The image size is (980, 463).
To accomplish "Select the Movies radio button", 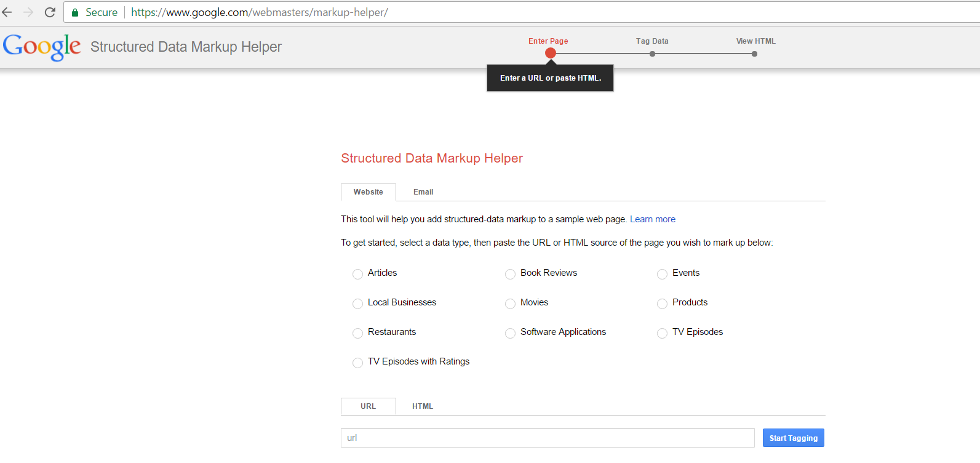I will tap(510, 304).
